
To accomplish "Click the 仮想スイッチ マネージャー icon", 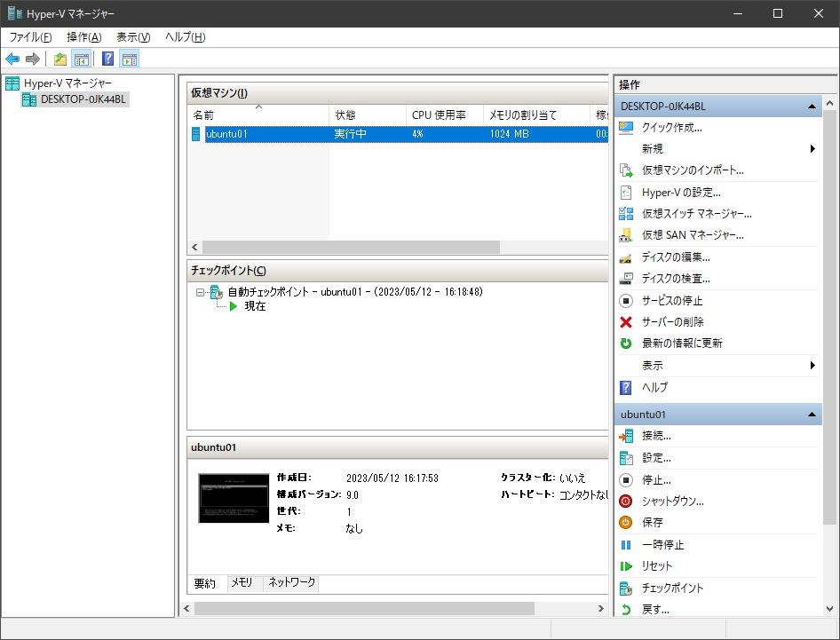I will (x=626, y=214).
